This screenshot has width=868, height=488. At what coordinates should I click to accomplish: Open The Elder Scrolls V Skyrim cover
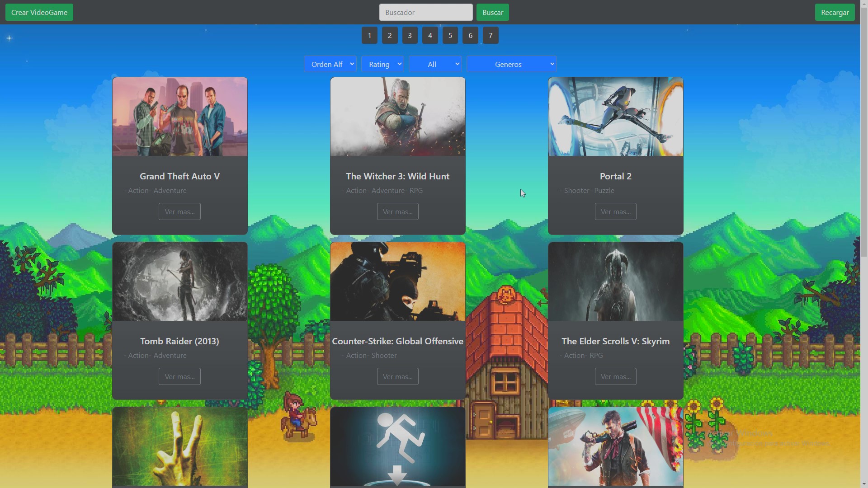616,282
